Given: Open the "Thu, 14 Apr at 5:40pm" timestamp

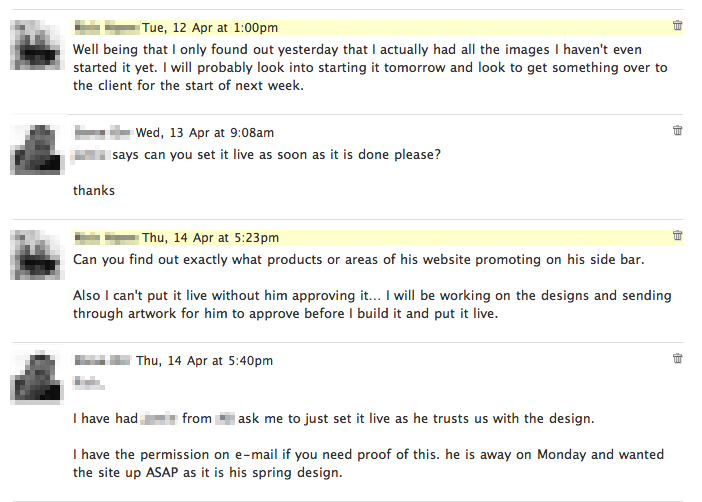Looking at the screenshot, I should 204,360.
